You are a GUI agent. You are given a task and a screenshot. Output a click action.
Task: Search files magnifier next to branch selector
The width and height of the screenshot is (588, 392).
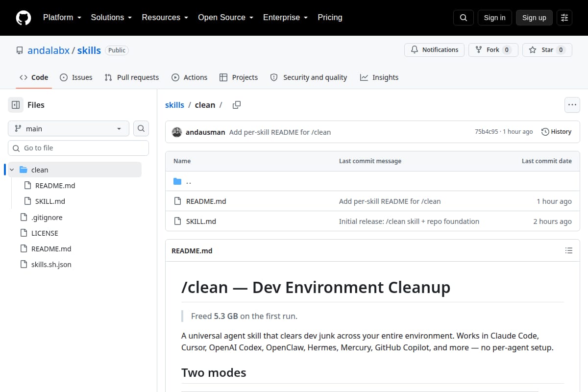point(141,128)
